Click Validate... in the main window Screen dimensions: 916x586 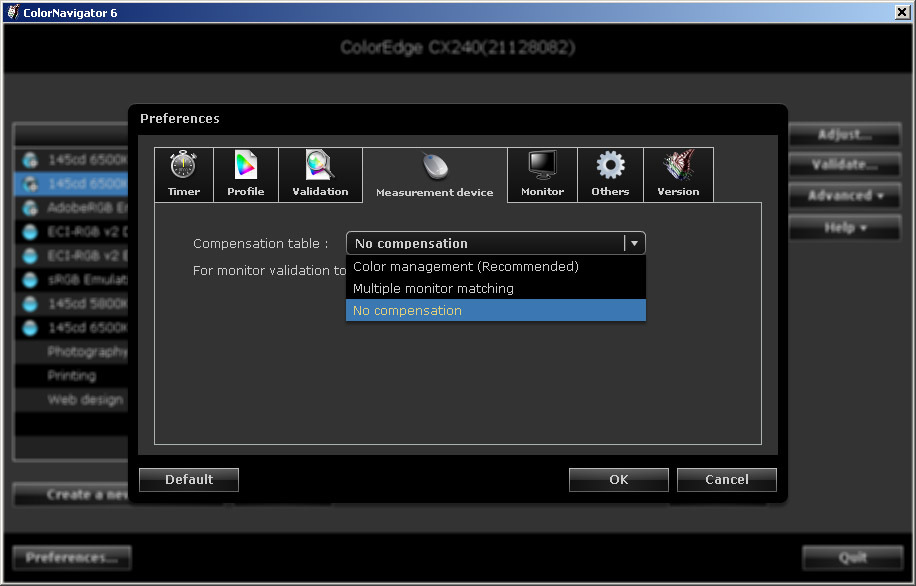[845, 165]
